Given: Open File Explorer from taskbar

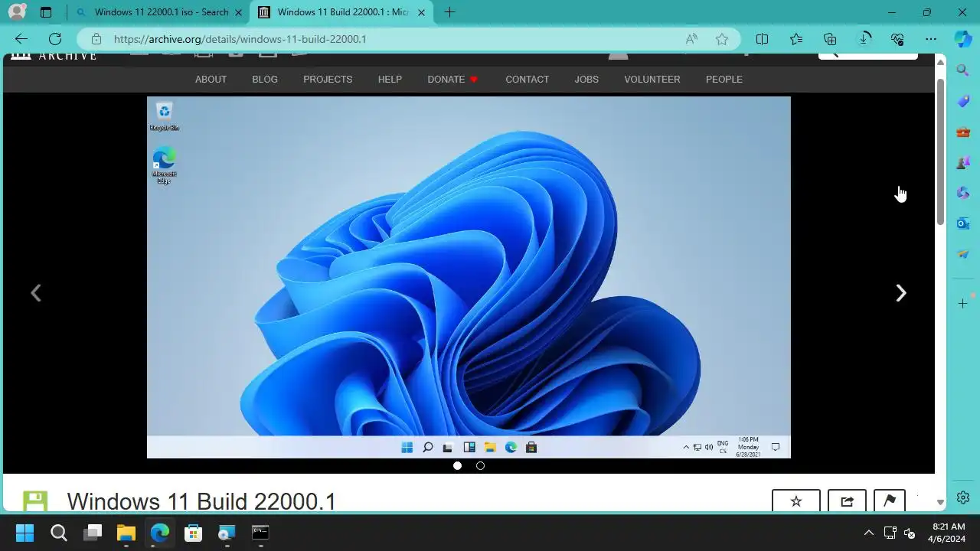Looking at the screenshot, I should point(126,533).
